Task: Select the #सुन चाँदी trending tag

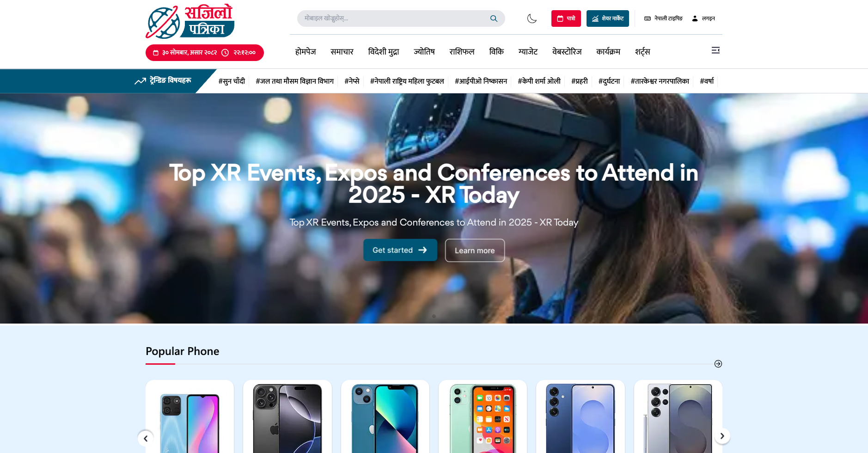Action: pos(232,81)
